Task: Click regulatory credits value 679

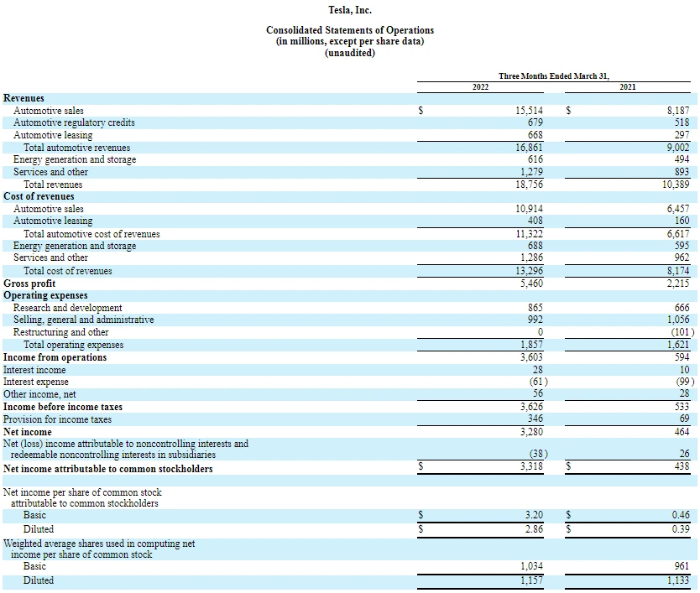Action: point(535,122)
